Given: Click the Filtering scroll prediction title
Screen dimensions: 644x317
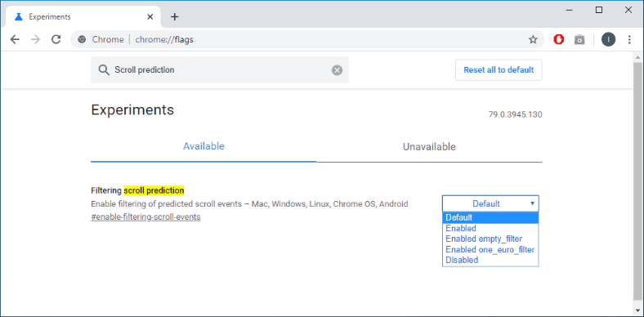Looking at the screenshot, I should pyautogui.click(x=137, y=190).
